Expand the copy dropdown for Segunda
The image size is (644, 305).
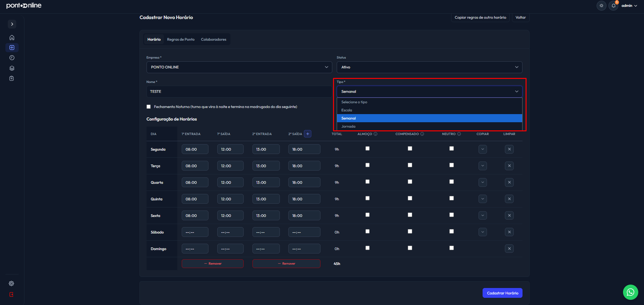[x=483, y=149]
